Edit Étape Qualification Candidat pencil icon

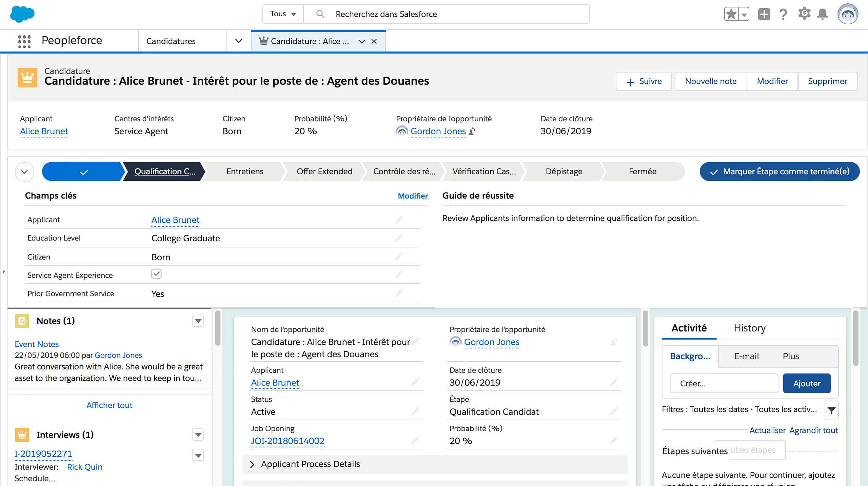pos(614,411)
